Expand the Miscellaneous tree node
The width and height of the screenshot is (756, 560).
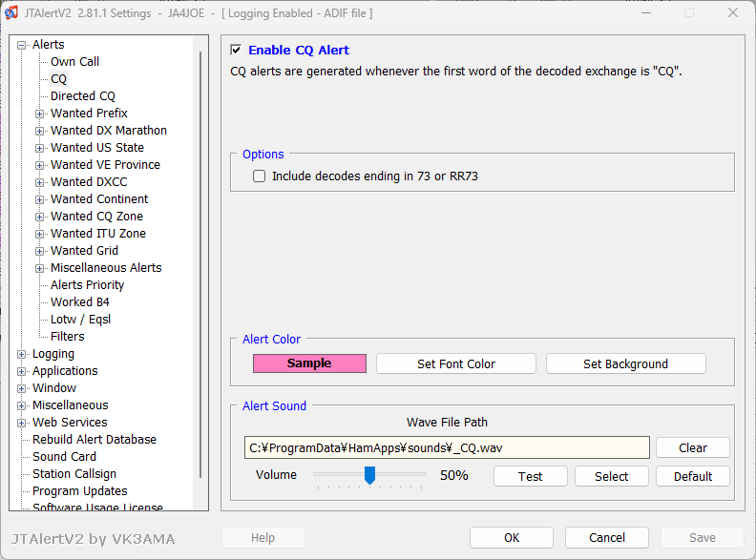click(21, 405)
